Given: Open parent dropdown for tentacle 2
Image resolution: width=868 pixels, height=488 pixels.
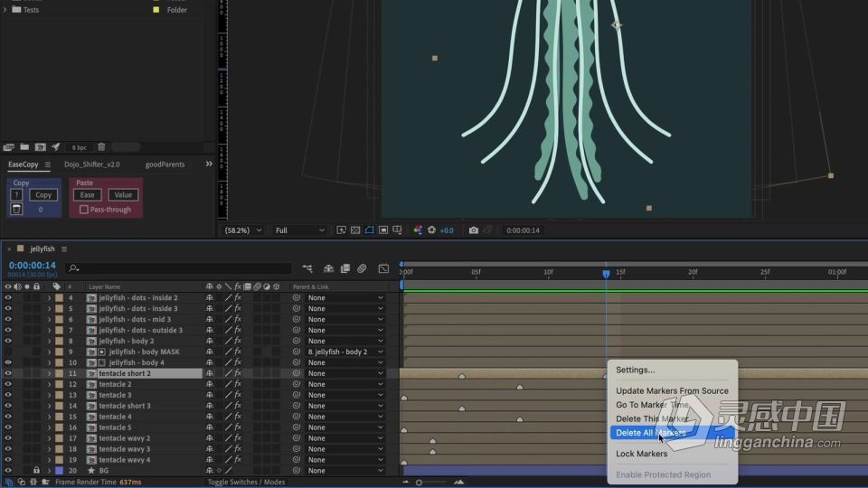Looking at the screenshot, I should [x=345, y=384].
